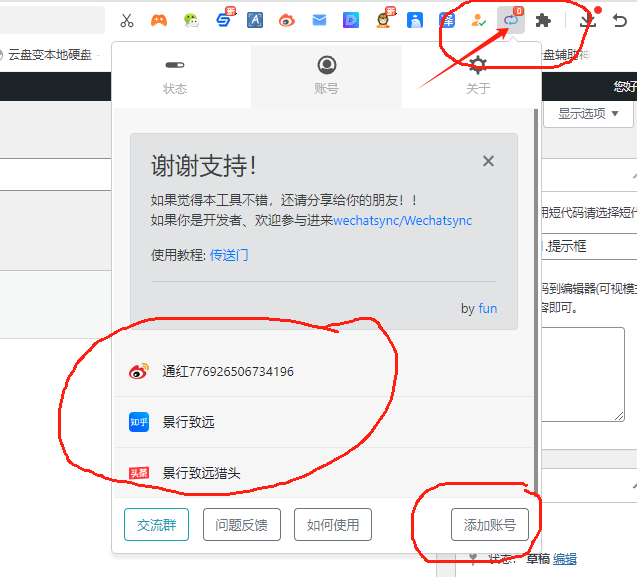Open the letter A translate extension icon

(x=255, y=20)
